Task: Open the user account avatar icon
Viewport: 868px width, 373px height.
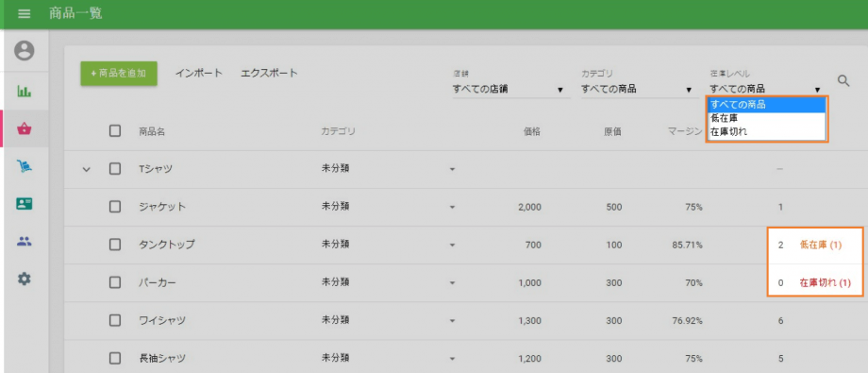Action: point(24,51)
